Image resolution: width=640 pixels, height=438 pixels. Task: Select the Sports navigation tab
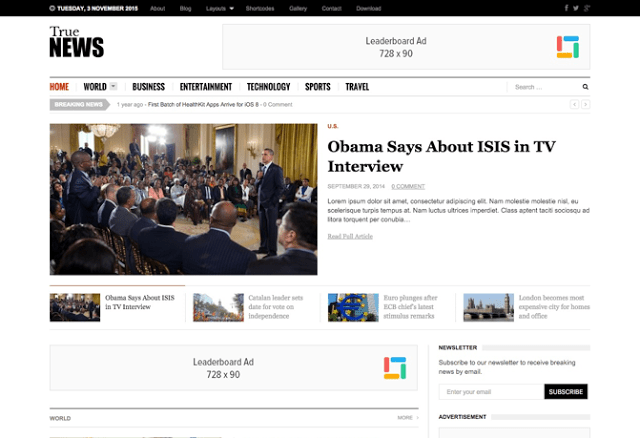[317, 87]
